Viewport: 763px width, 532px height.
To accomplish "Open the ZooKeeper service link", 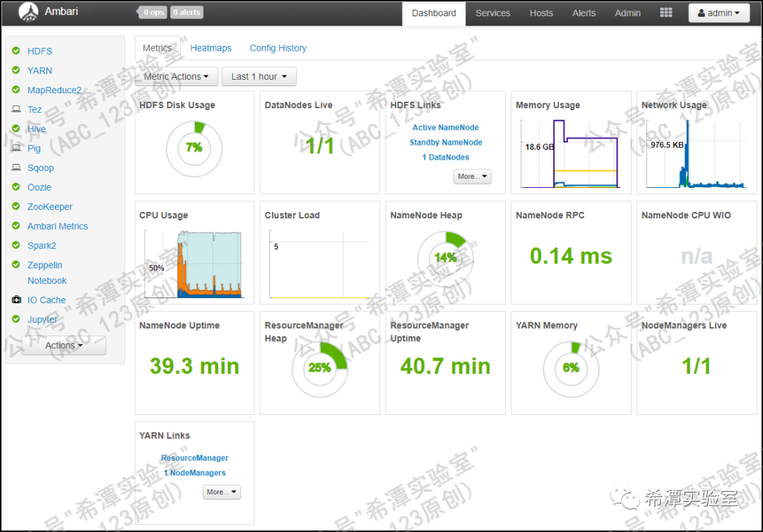I will coord(50,207).
